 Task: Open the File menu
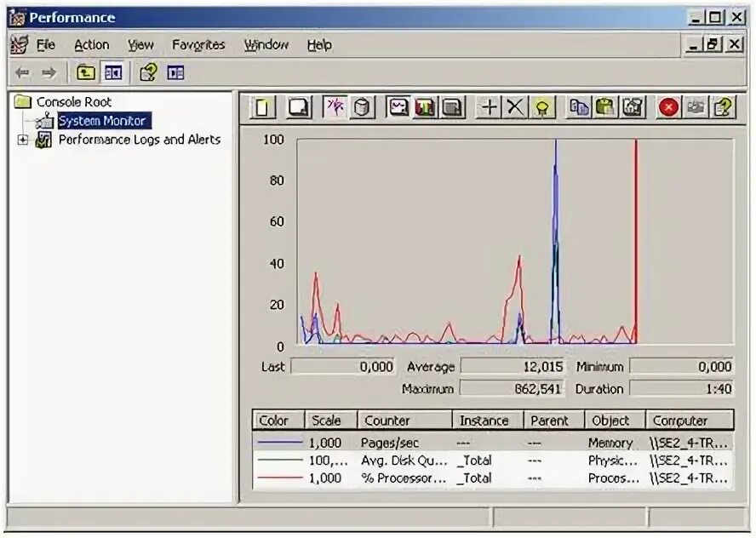(46, 45)
